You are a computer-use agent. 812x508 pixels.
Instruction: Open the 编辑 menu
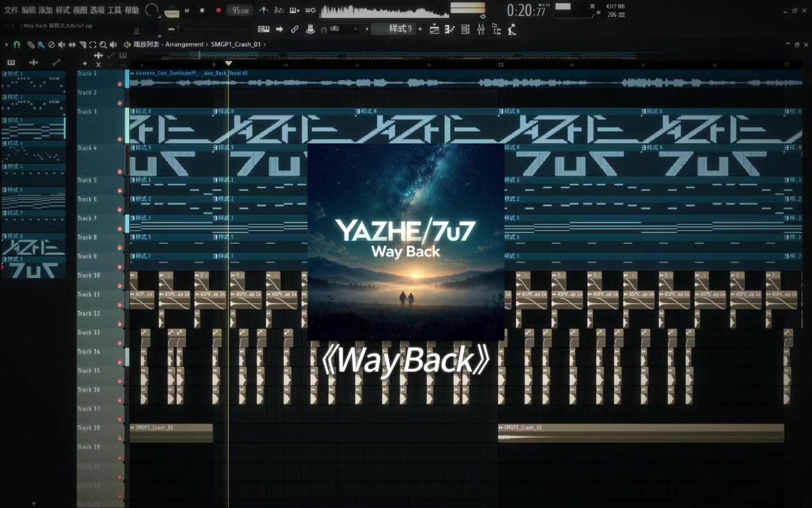[x=28, y=10]
